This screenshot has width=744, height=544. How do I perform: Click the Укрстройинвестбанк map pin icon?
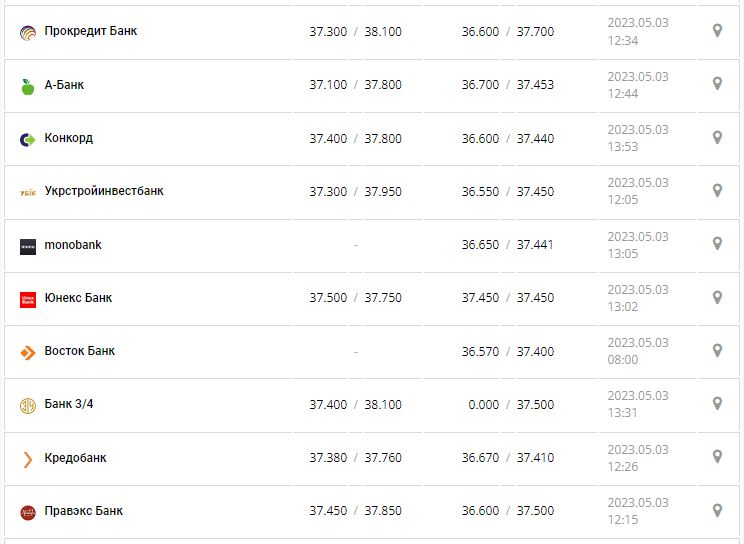[717, 190]
